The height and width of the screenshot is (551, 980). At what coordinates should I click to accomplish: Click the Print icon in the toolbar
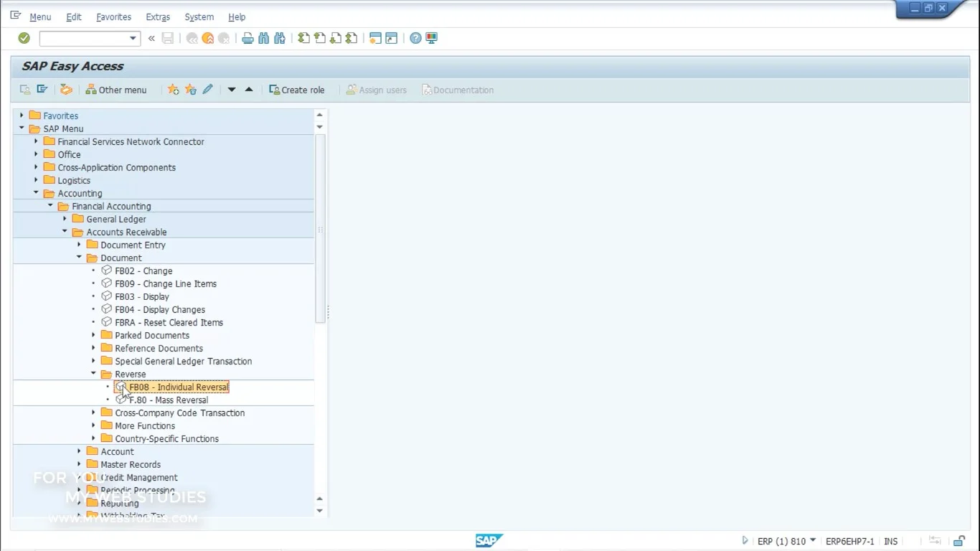(x=248, y=38)
